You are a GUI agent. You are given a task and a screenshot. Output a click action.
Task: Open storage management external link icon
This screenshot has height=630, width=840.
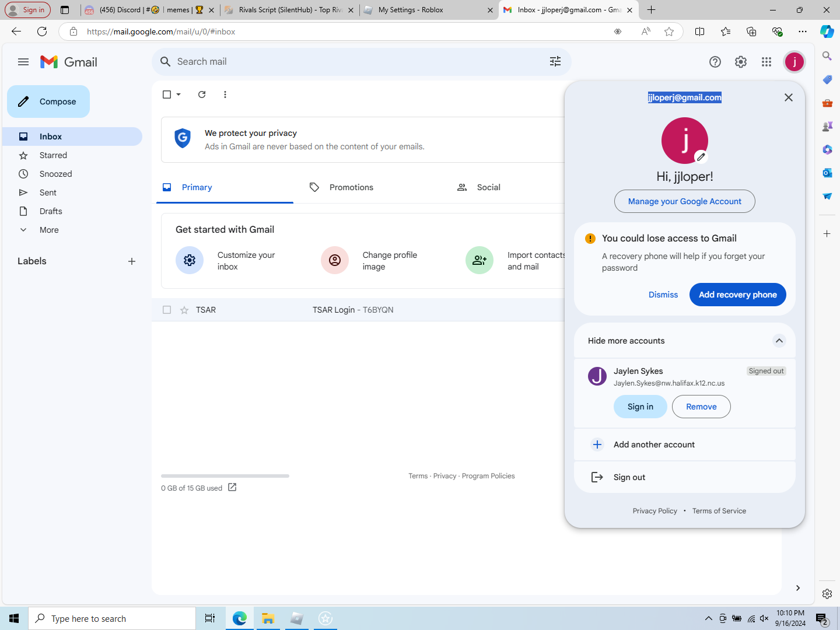tap(232, 487)
